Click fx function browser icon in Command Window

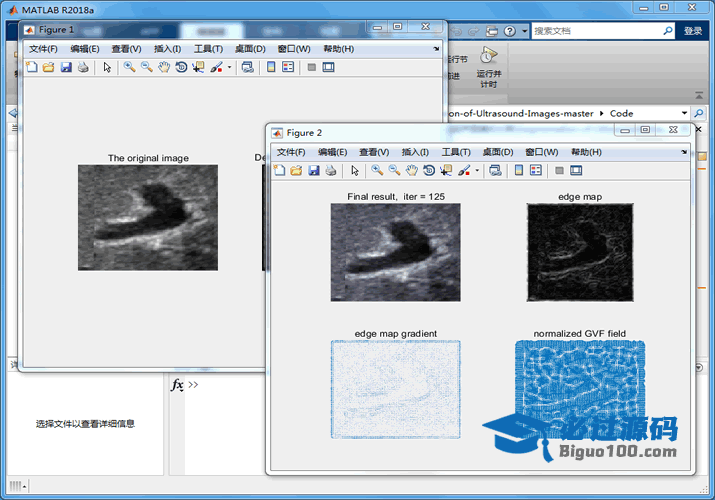click(177, 385)
